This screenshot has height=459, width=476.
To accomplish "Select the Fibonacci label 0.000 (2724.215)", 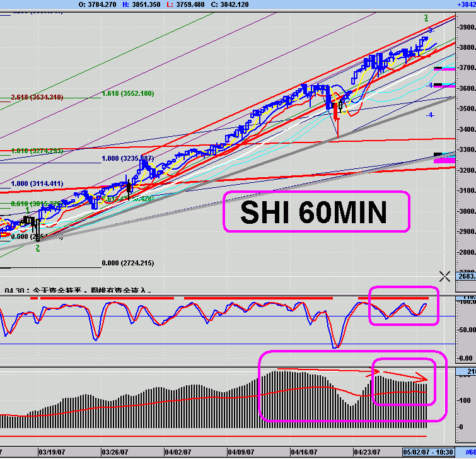I will pyautogui.click(x=128, y=263).
